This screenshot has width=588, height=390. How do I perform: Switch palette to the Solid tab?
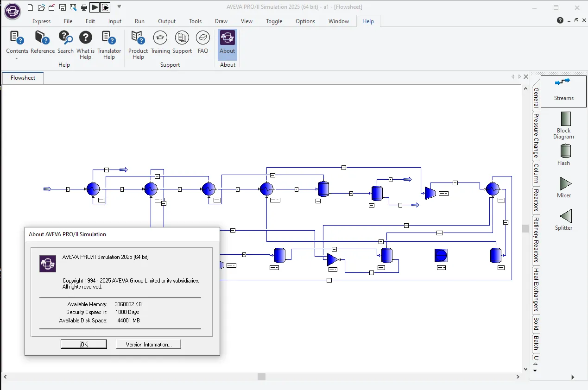tap(536, 324)
